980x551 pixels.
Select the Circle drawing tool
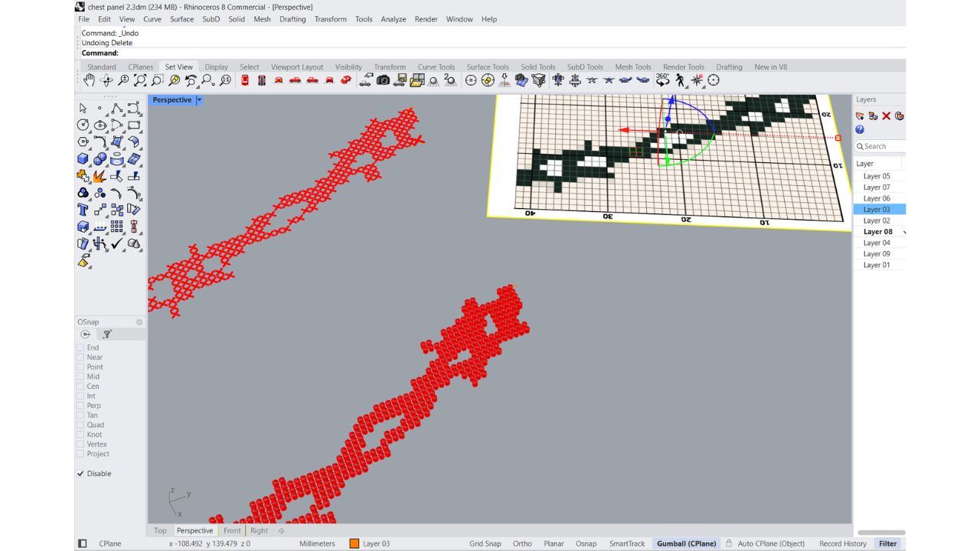coord(83,125)
